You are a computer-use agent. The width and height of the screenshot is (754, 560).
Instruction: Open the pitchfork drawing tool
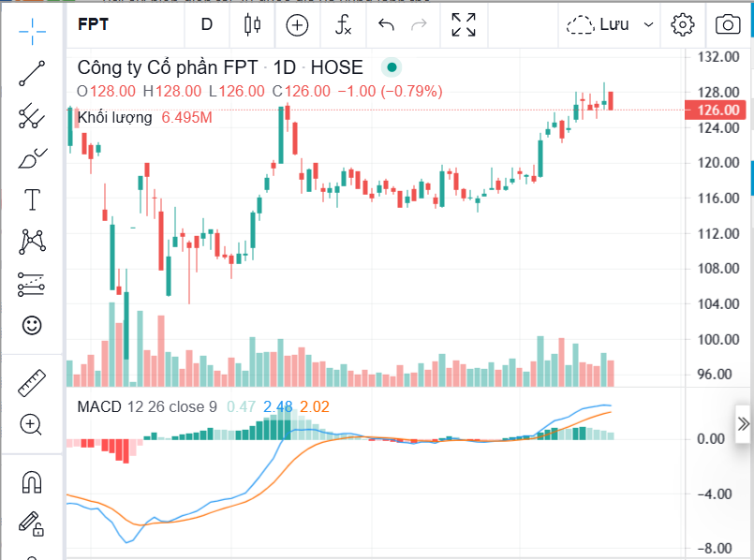[x=32, y=115]
